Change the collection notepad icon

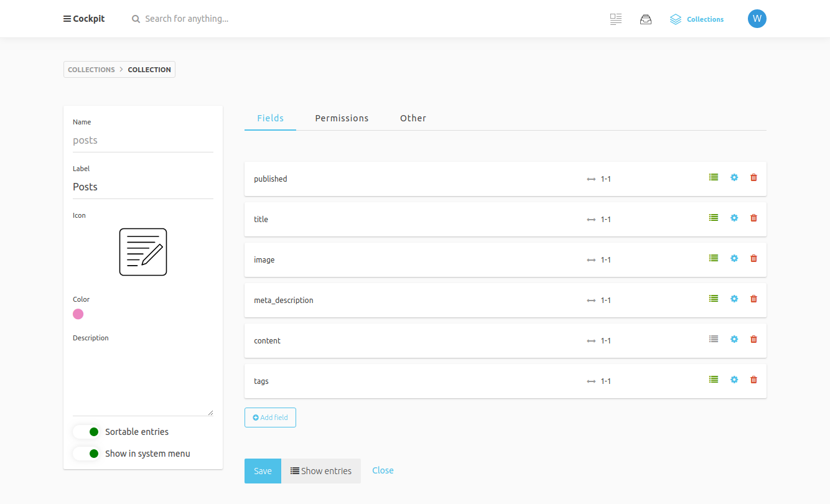143,252
